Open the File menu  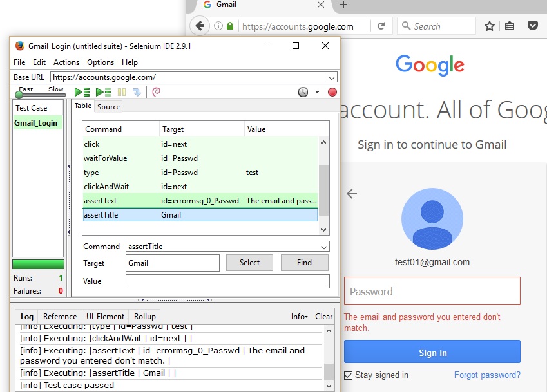point(19,62)
